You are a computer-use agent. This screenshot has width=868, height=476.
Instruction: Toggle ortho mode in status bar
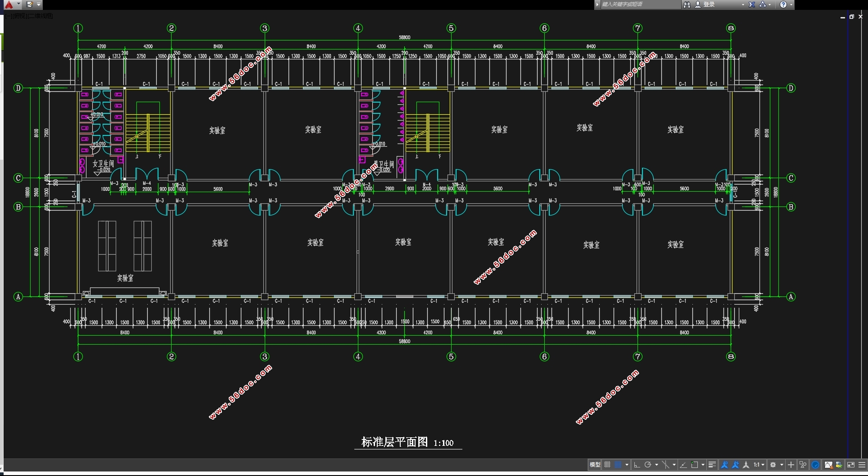point(637,465)
